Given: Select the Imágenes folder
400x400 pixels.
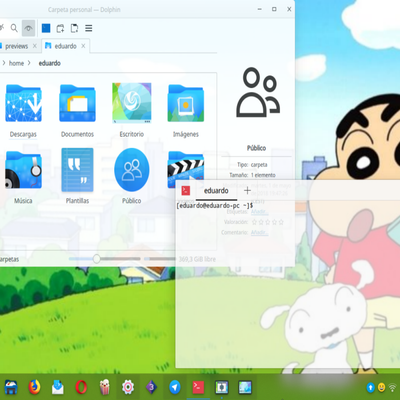Looking at the screenshot, I should coord(186,103).
